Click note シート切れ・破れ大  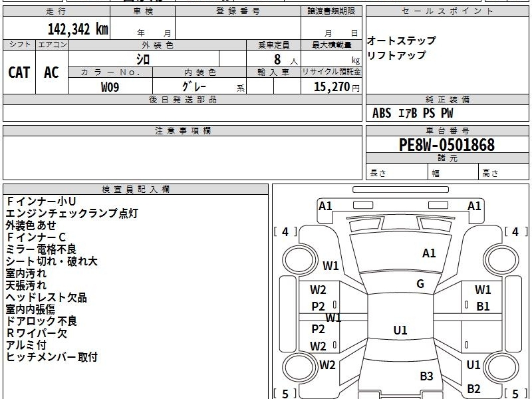click(x=52, y=261)
